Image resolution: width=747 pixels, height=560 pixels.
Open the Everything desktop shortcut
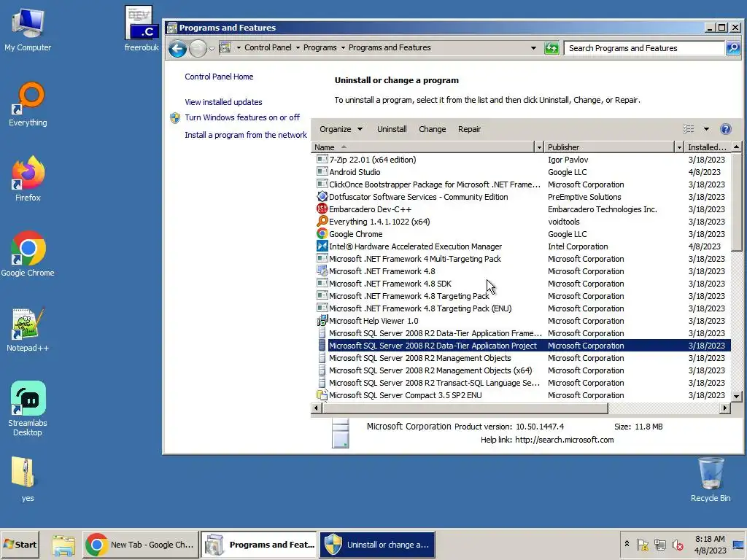click(x=28, y=104)
